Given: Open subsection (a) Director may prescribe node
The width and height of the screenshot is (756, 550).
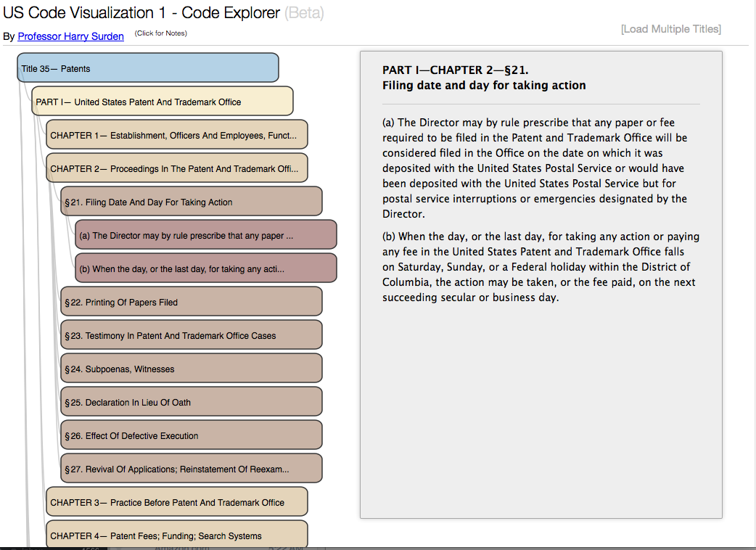Looking at the screenshot, I should [205, 234].
